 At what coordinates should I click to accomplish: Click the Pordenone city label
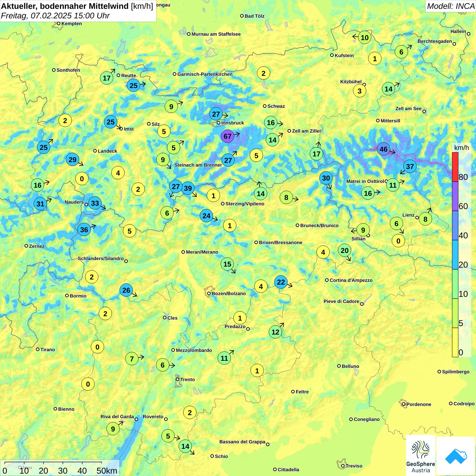(x=419, y=405)
